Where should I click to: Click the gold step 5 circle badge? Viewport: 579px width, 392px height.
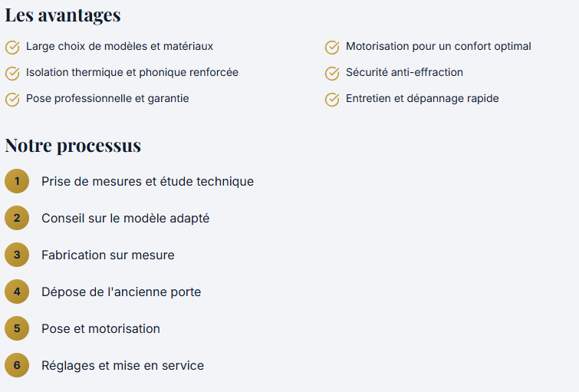pos(17,329)
